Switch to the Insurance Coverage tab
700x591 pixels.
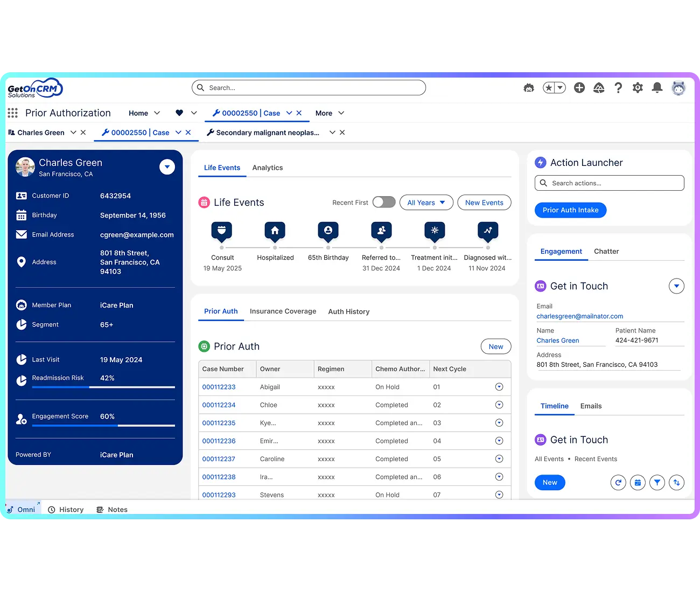[283, 311]
